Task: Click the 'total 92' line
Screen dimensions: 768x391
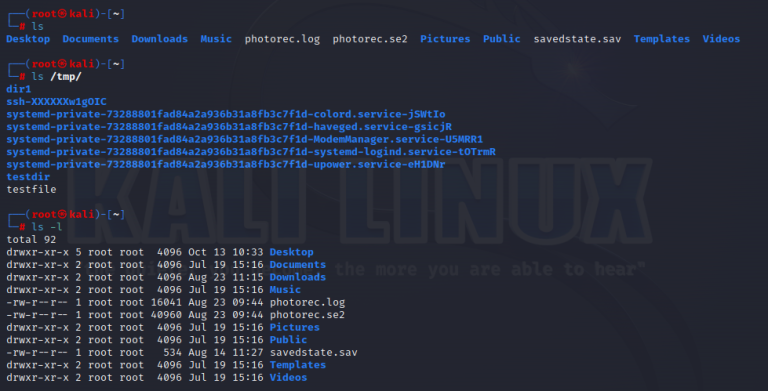Action: tap(31, 240)
